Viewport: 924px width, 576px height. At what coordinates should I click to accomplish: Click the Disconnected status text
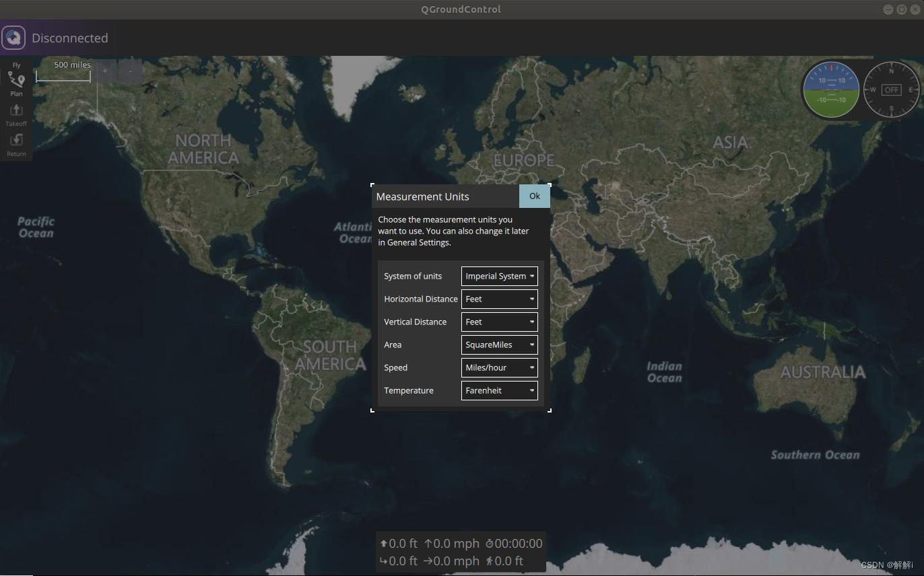point(70,38)
